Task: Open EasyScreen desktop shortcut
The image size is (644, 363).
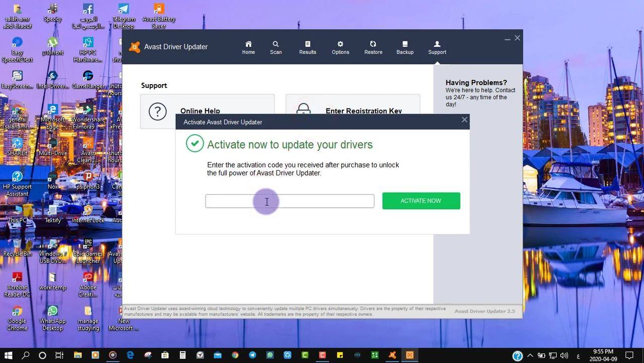Action: pyautogui.click(x=17, y=80)
